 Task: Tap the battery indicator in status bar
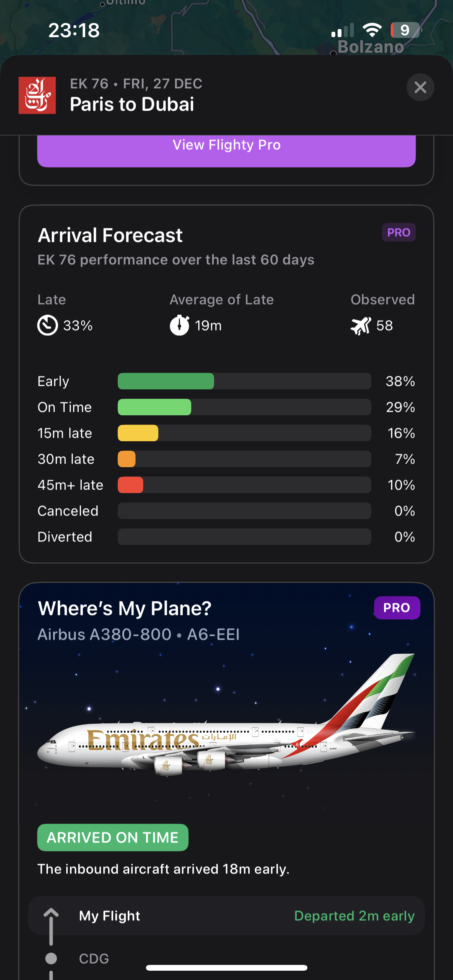[x=405, y=30]
